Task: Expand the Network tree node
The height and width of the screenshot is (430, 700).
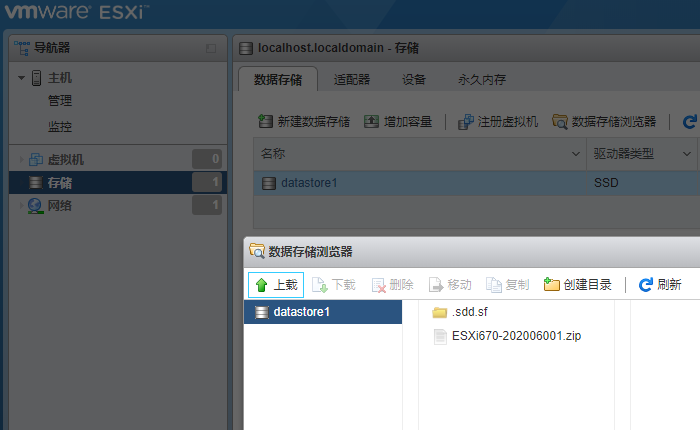Action: (x=21, y=206)
